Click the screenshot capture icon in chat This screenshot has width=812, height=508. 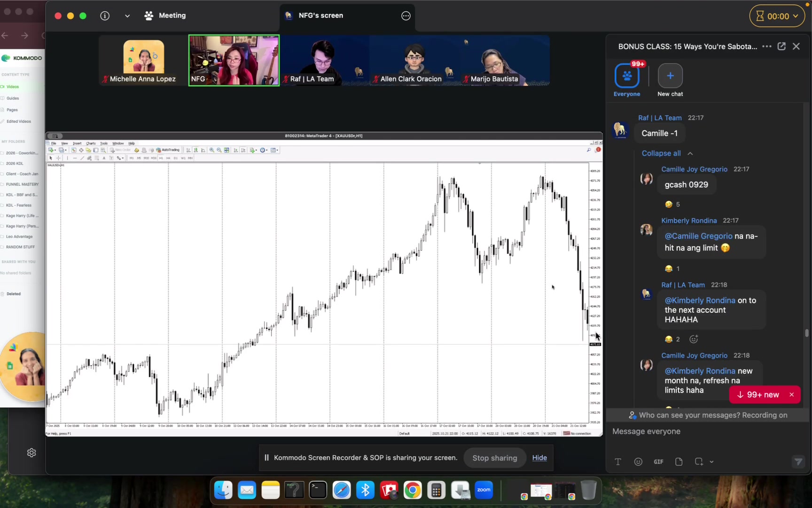coord(699,462)
